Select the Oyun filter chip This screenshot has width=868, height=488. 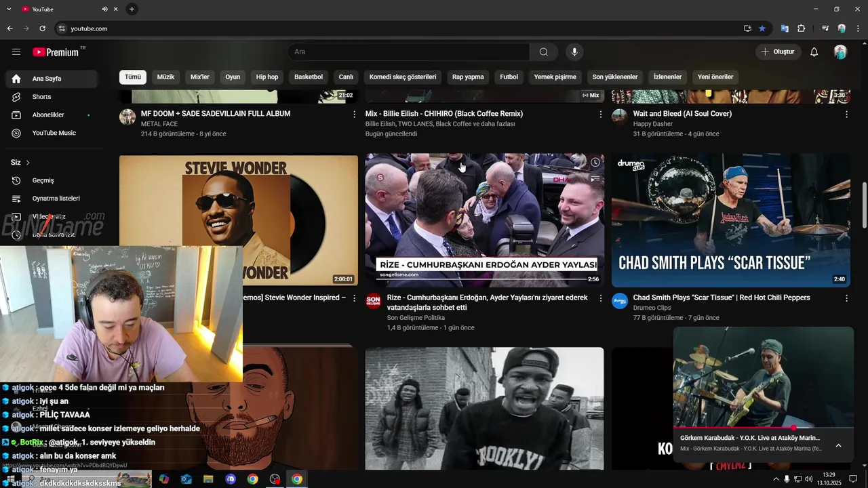[233, 77]
